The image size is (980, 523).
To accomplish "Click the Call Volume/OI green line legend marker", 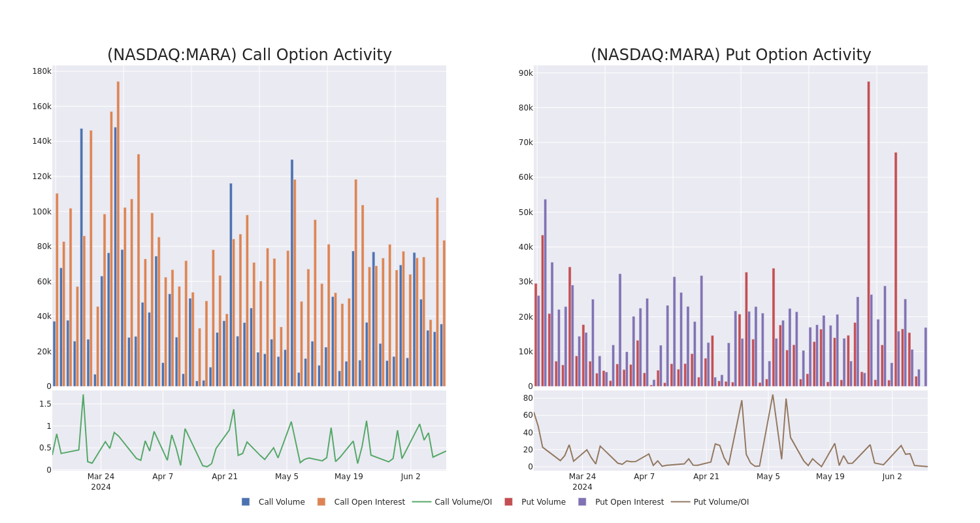I will tap(421, 502).
